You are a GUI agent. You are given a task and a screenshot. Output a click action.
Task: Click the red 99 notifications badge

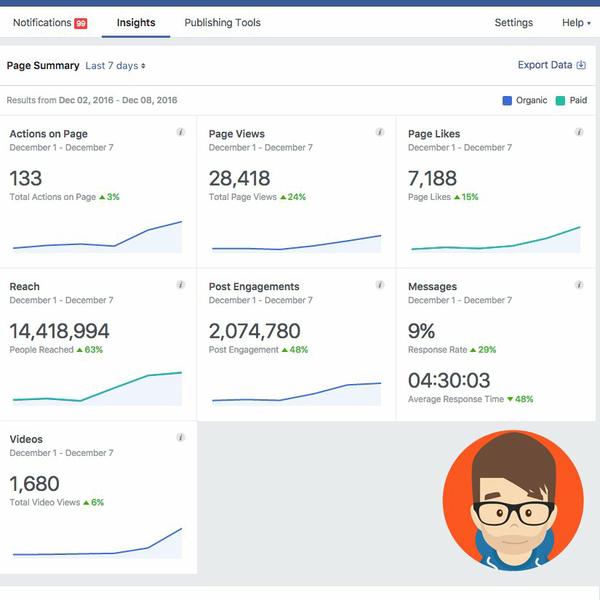click(81, 23)
